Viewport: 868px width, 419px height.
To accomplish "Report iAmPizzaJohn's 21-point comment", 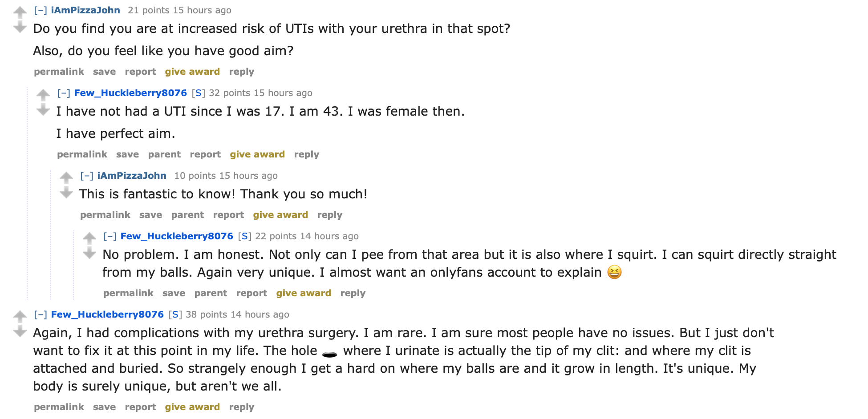I will tap(140, 72).
